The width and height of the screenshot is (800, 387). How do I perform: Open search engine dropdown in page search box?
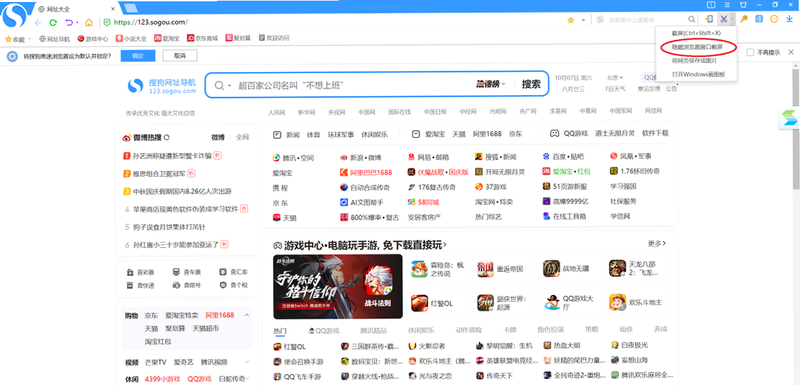tap(230, 85)
